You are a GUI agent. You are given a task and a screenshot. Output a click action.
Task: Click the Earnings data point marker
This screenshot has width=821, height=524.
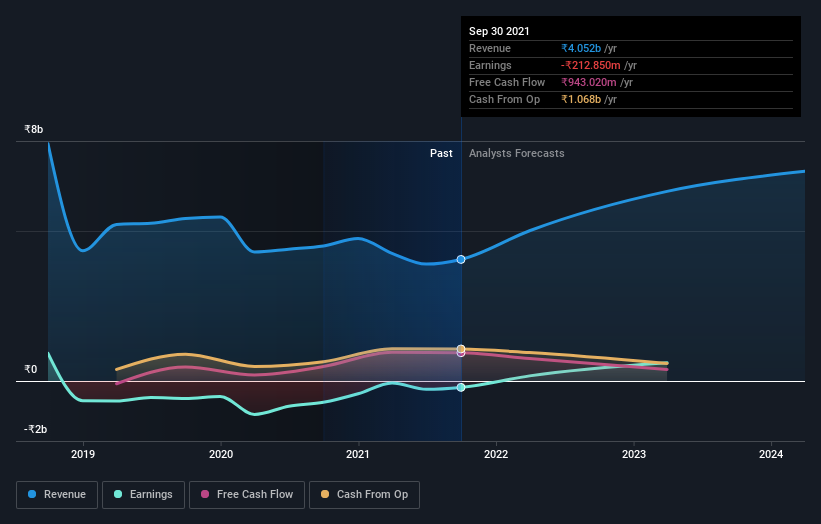461,387
